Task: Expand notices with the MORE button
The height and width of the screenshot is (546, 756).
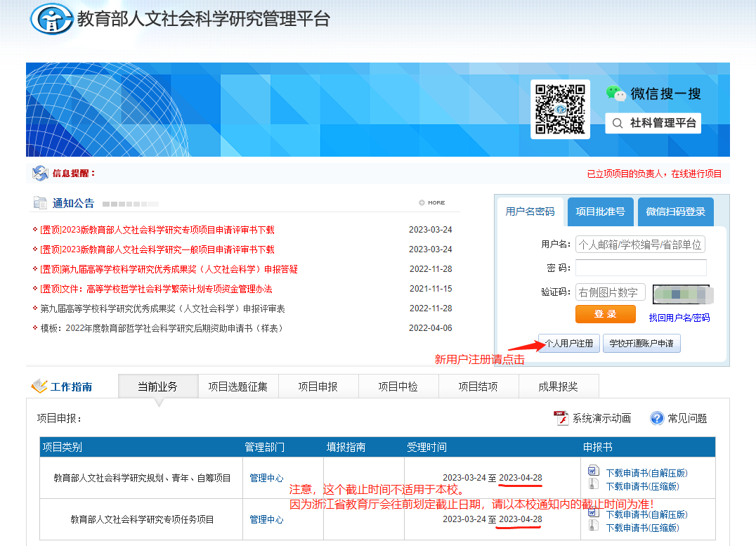Action: (432, 202)
